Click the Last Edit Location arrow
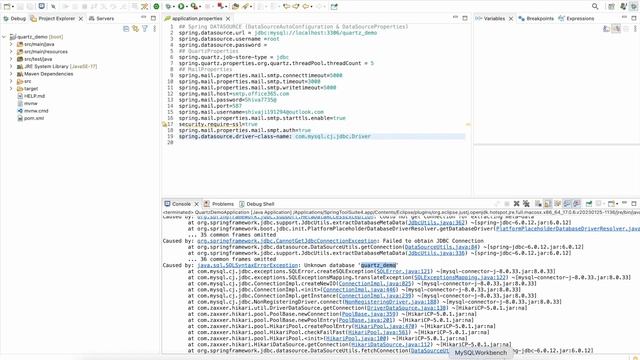Image resolution: width=640 pixels, height=360 pixels. [287, 7]
